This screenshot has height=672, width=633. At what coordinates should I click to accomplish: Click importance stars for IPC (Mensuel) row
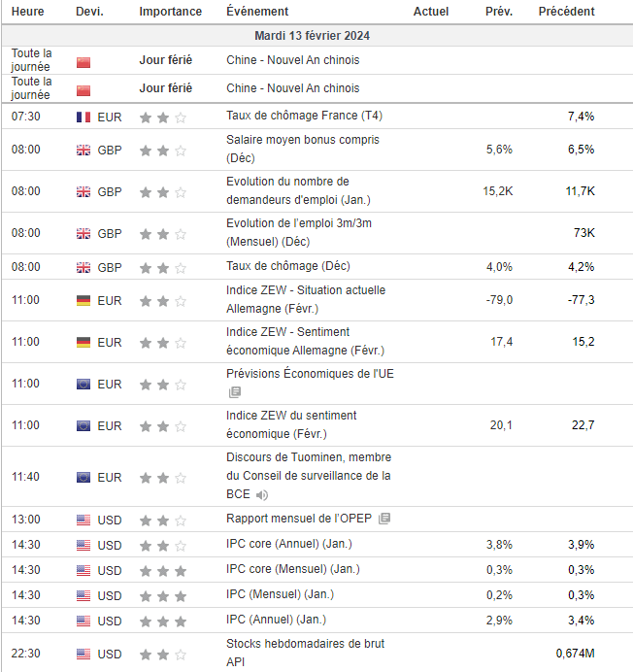(163, 595)
